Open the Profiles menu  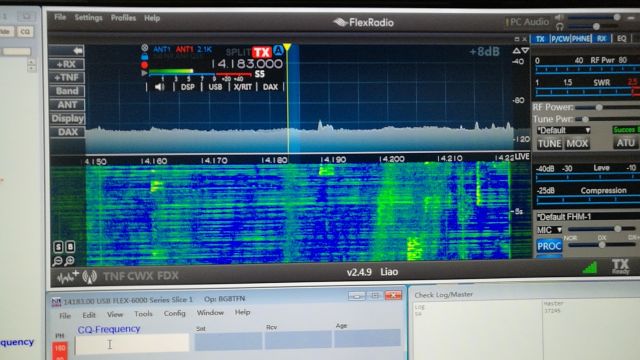point(123,18)
